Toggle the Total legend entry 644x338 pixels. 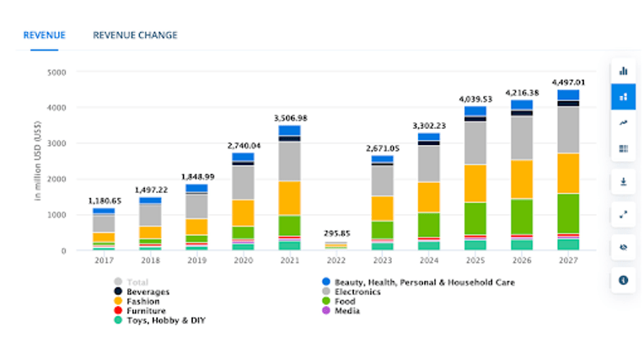(x=131, y=282)
